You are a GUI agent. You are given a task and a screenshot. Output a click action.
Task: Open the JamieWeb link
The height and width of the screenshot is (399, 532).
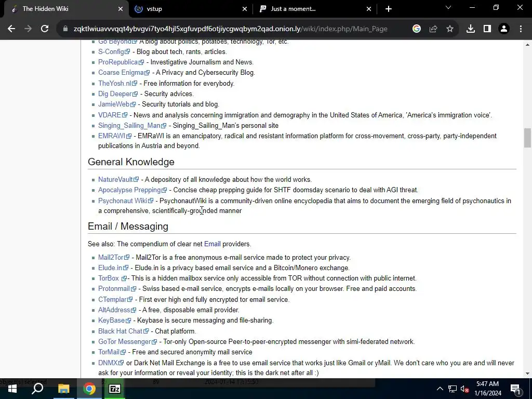click(x=117, y=104)
